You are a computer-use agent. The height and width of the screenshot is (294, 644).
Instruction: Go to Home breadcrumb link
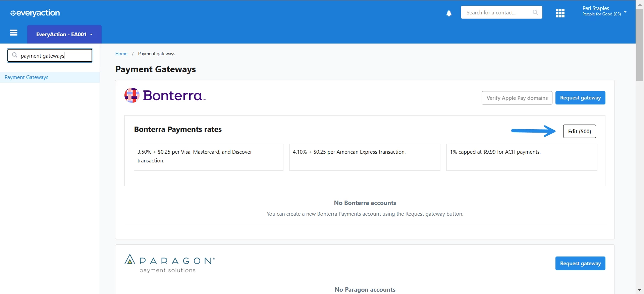121,54
